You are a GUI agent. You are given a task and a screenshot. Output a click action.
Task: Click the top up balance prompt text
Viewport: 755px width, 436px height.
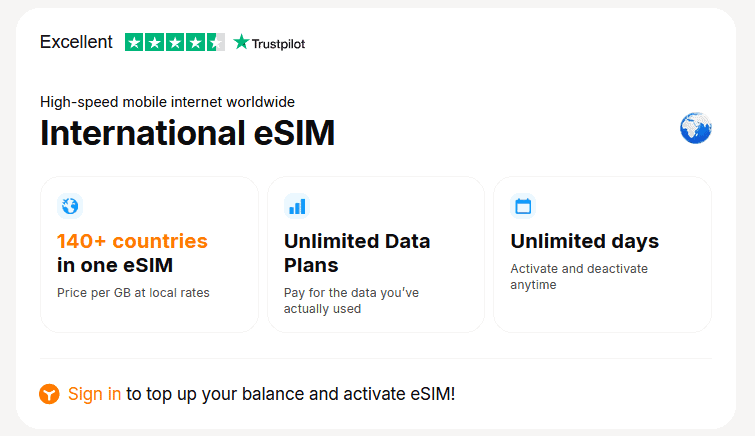click(290, 394)
